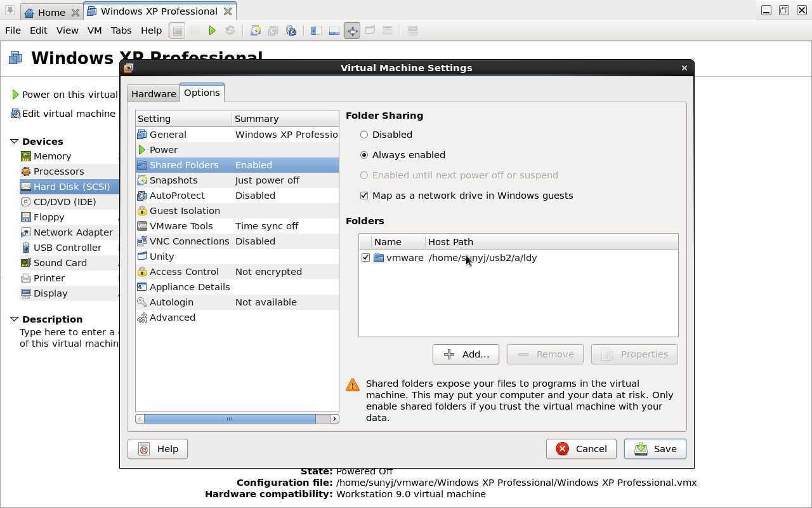Click the Processors device icon
Screen dimensions: 812x508
pos(26,171)
